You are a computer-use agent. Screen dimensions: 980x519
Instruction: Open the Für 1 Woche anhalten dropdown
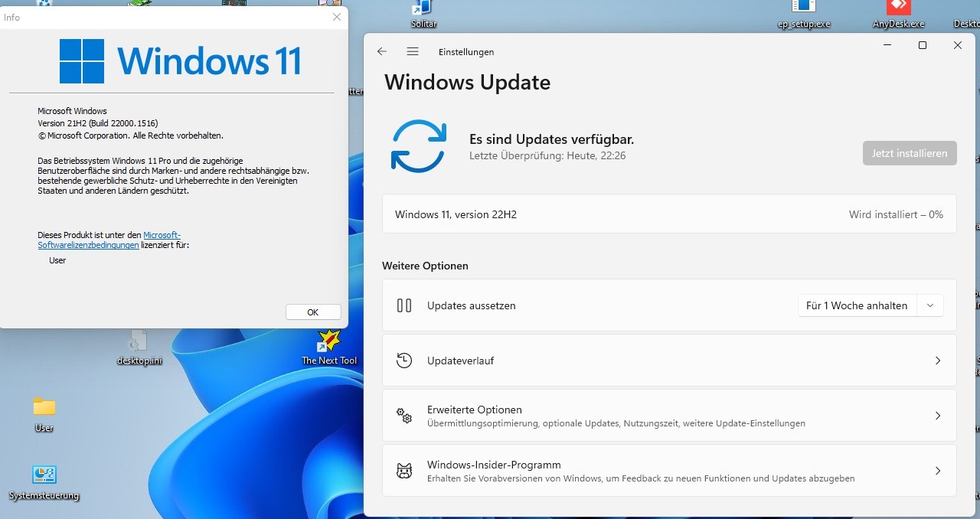point(871,305)
